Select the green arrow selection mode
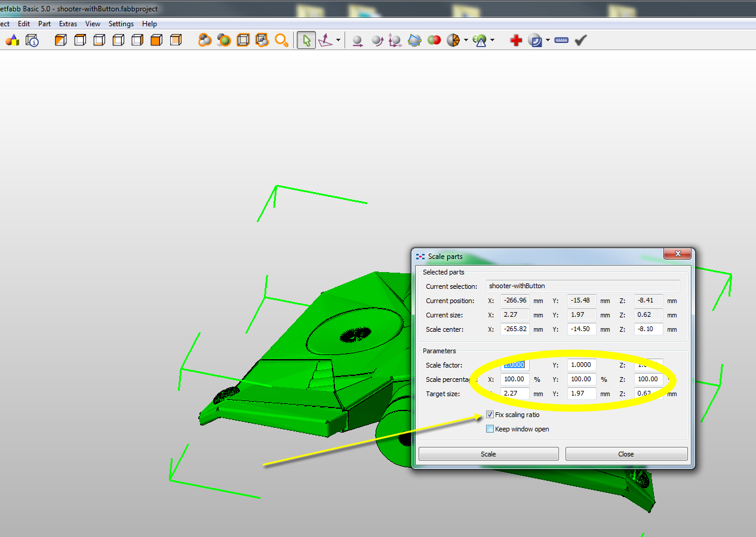 tap(306, 40)
